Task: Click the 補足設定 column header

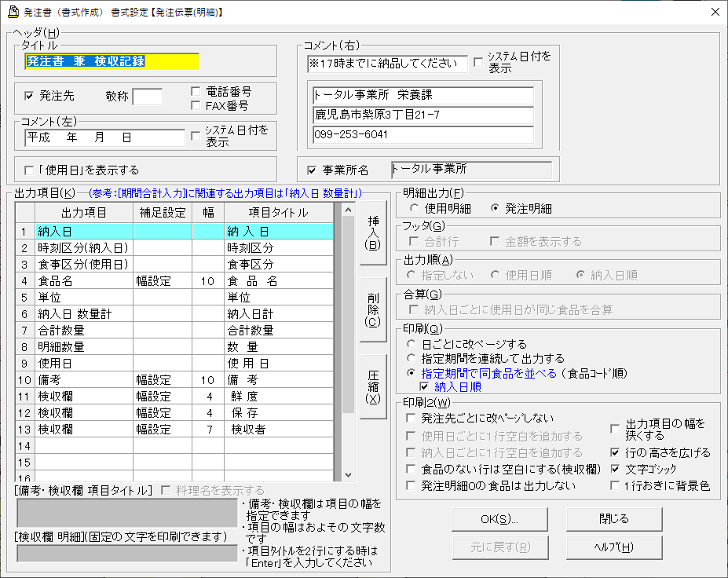Action: (x=163, y=213)
